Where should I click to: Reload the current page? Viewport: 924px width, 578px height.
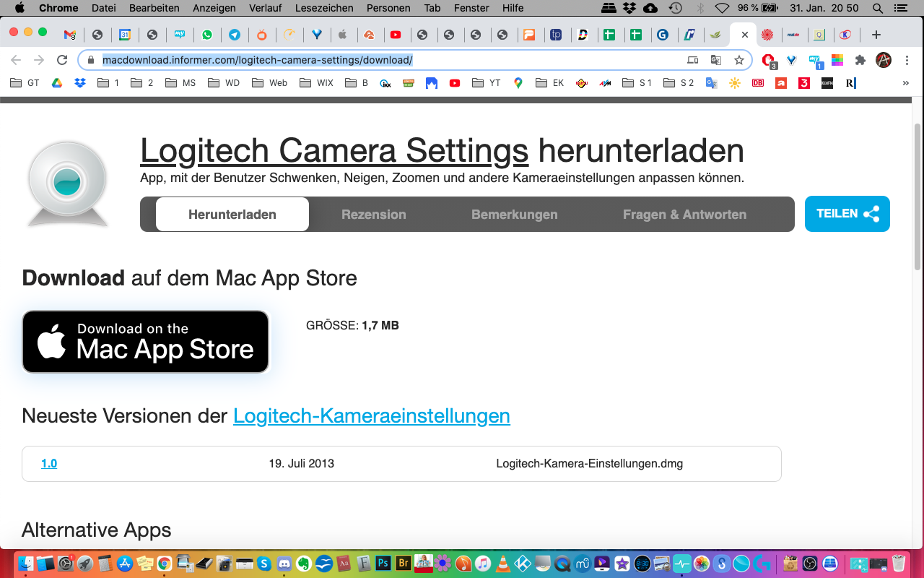(62, 60)
